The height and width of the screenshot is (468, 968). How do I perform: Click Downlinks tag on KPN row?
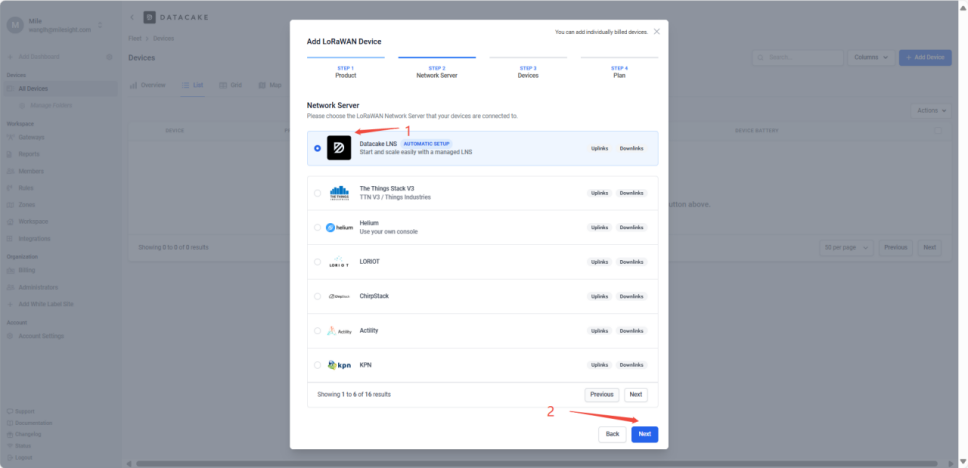click(x=632, y=365)
